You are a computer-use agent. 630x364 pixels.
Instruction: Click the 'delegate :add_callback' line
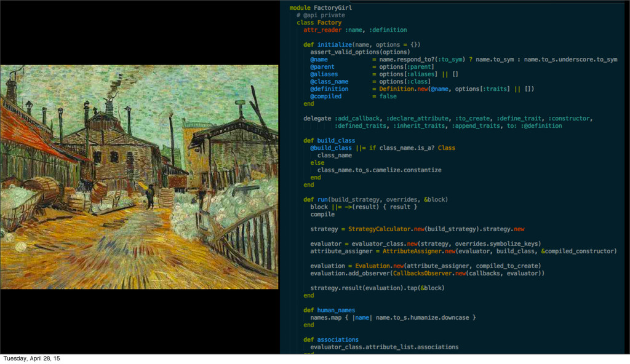pos(448,119)
